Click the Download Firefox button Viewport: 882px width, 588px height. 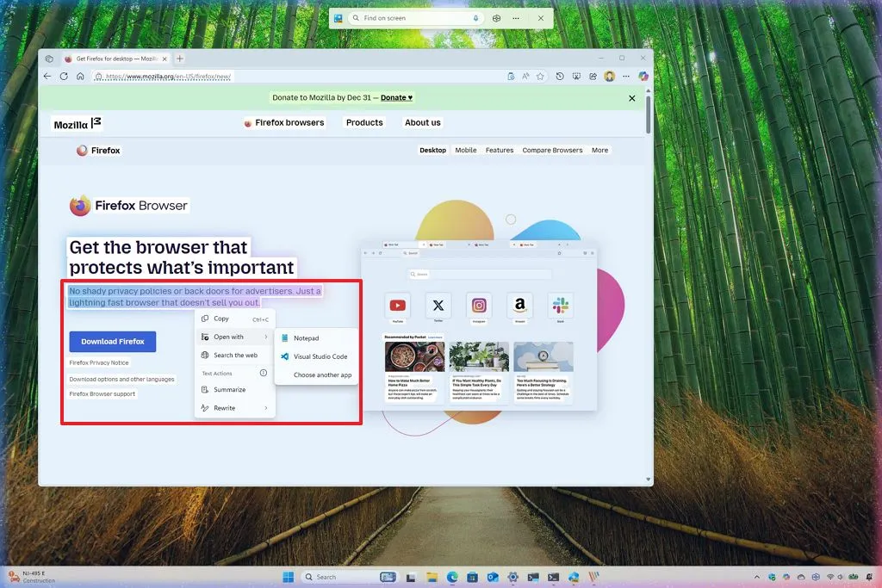click(113, 341)
